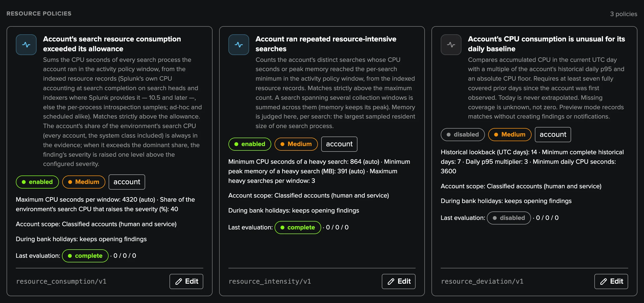Edit the resource_deviation/v1 policy
644x303 pixels.
pyautogui.click(x=611, y=281)
